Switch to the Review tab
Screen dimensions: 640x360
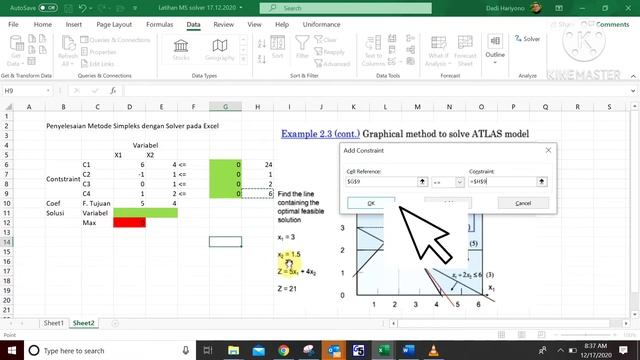(224, 24)
